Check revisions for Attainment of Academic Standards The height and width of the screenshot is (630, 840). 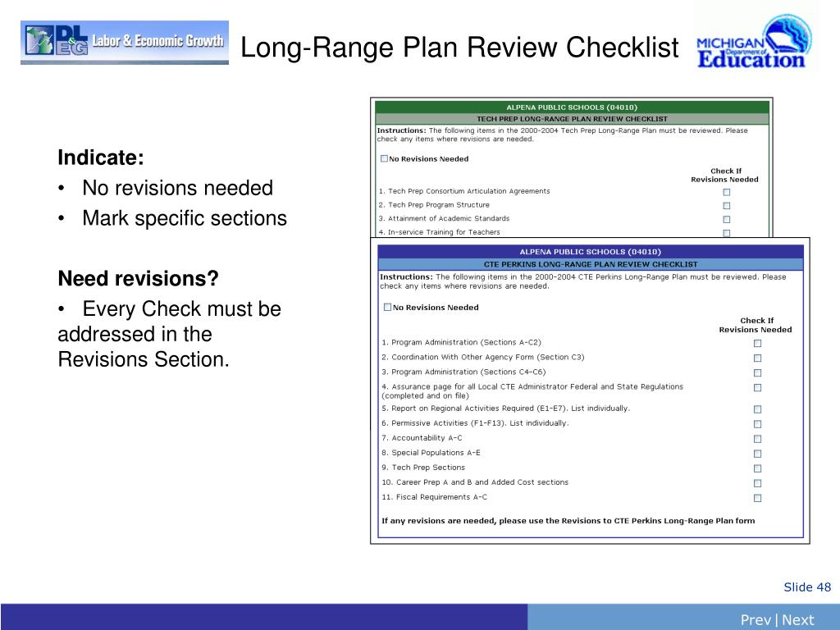tap(727, 219)
